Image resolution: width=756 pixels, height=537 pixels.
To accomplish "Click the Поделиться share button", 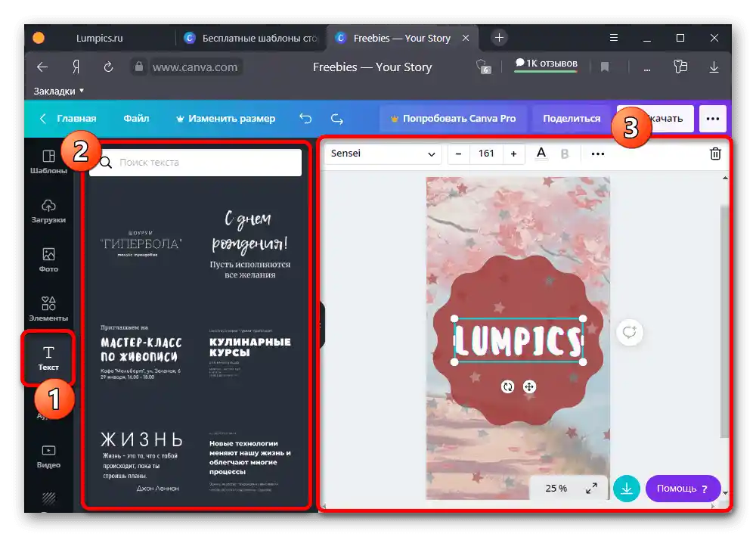I will tap(572, 118).
